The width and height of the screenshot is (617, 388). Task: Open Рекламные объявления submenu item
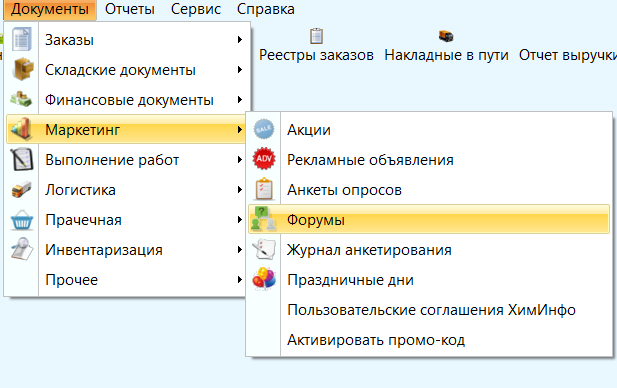[x=429, y=160]
